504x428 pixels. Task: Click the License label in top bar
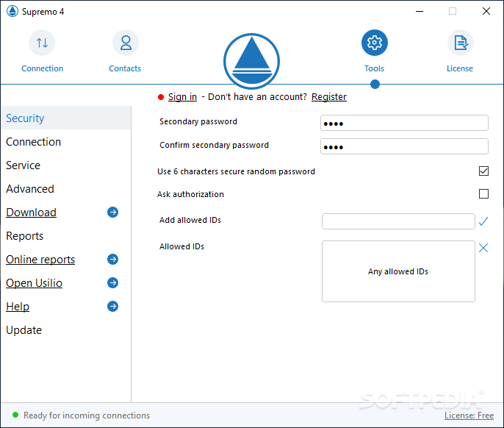(460, 68)
